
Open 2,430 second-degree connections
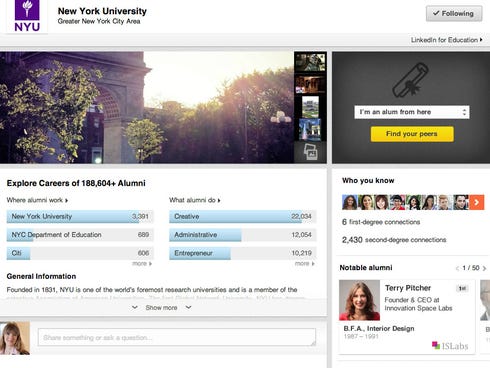394,240
